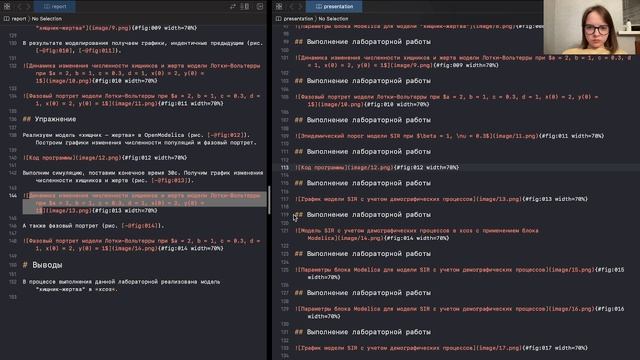Click line 'В процессе выполнения данной лабораторной'
Viewport: 640px width, 360px height.
coord(121,285)
